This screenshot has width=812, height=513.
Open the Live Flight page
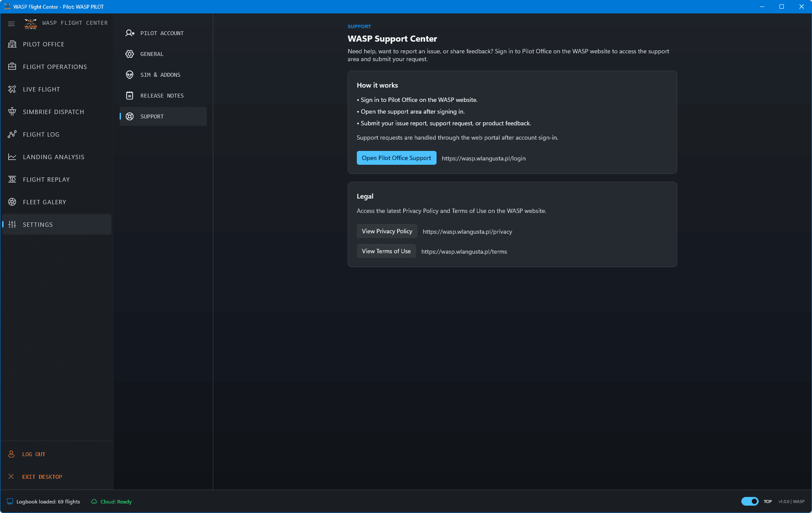(x=57, y=89)
